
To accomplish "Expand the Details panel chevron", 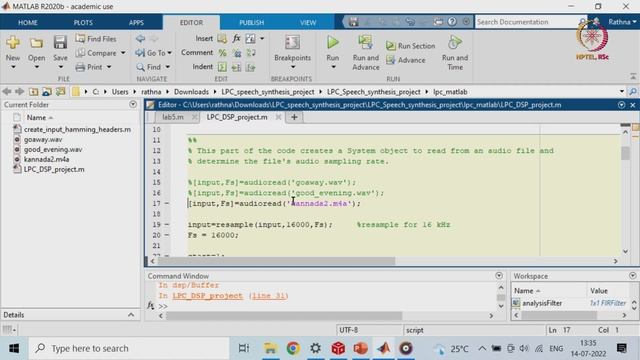I will click(x=131, y=315).
